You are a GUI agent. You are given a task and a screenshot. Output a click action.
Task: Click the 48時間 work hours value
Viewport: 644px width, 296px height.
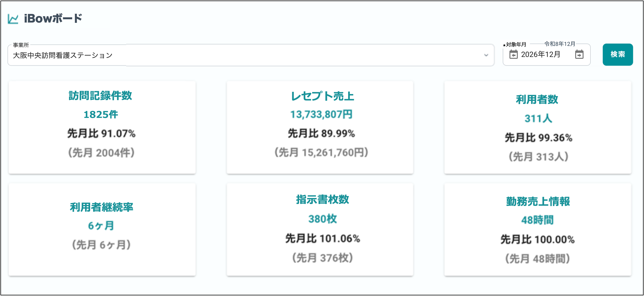pos(537,220)
